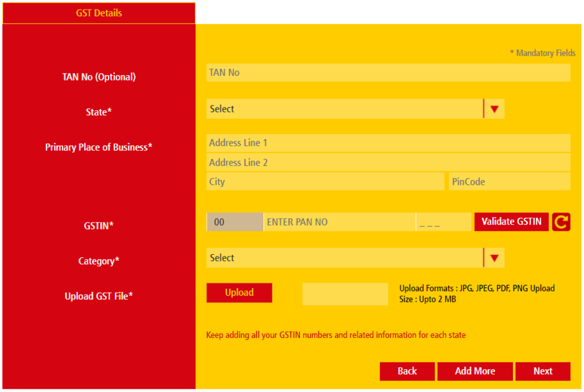Click the ENTER PAN NO field

[x=339, y=222]
